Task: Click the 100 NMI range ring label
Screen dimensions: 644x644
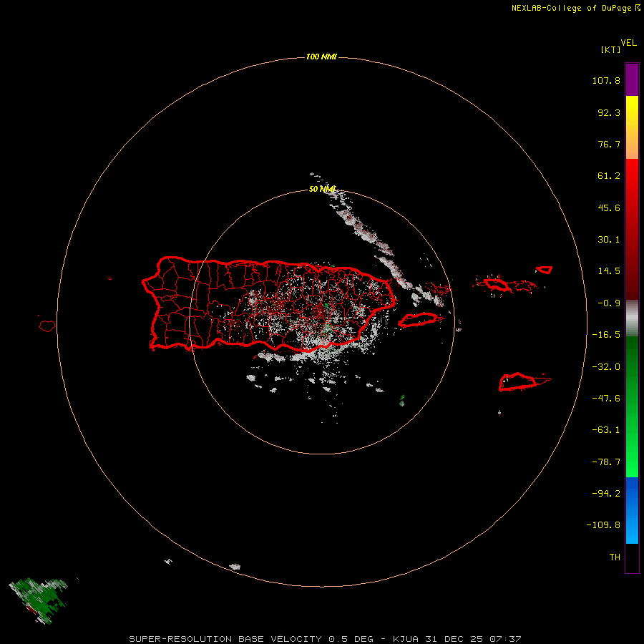Action: 321,57
